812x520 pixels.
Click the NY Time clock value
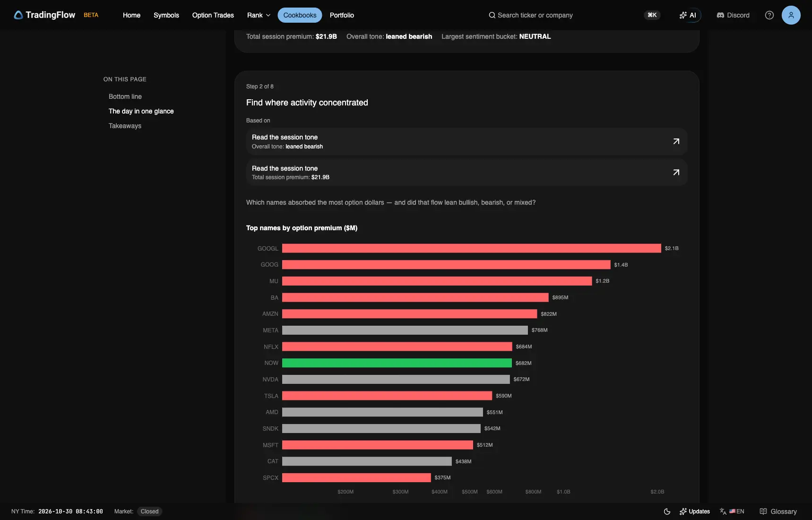(70, 511)
